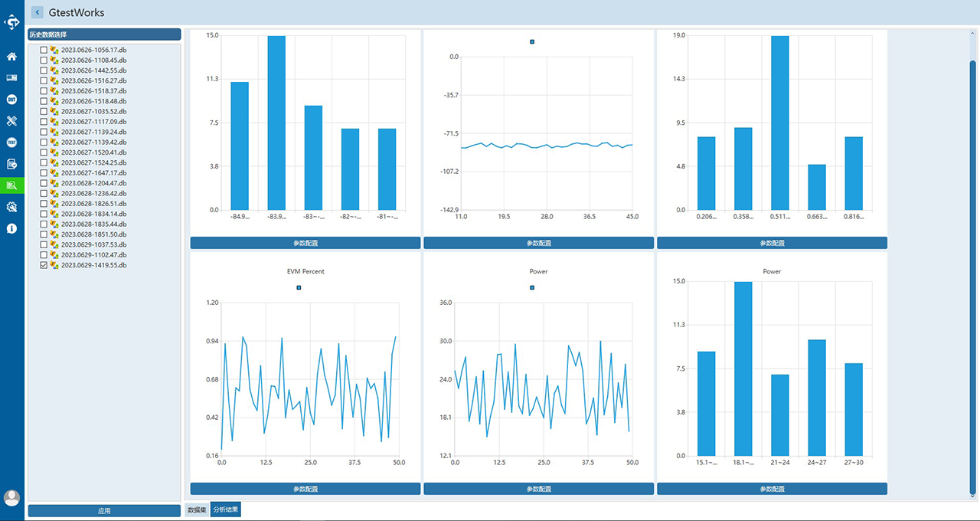Check the 2023.0626-1516.27.db checkbox
Screen dimensions: 980x521
[44, 80]
